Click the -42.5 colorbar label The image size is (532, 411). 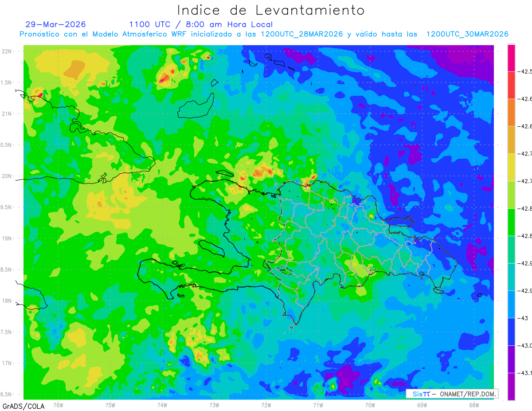point(526,71)
